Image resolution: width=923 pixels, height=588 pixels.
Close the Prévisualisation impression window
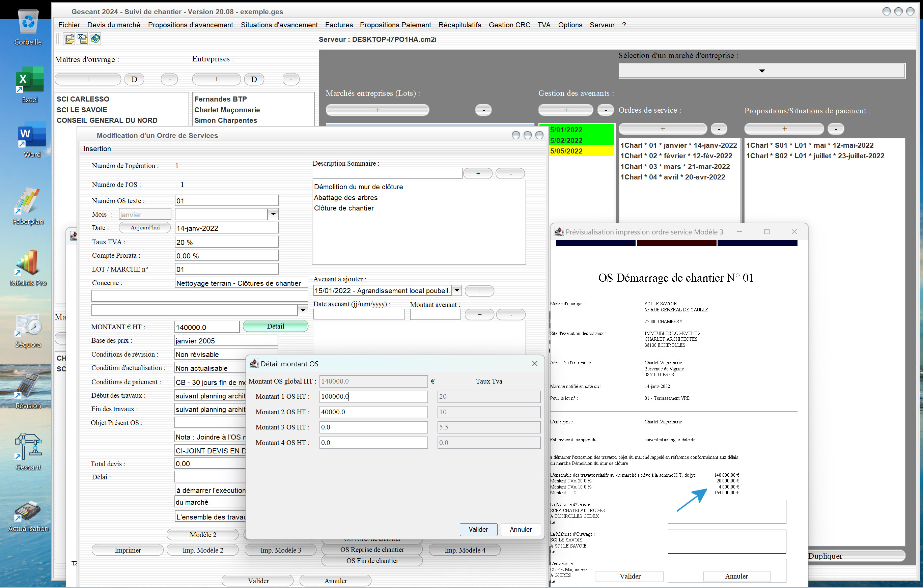(794, 231)
